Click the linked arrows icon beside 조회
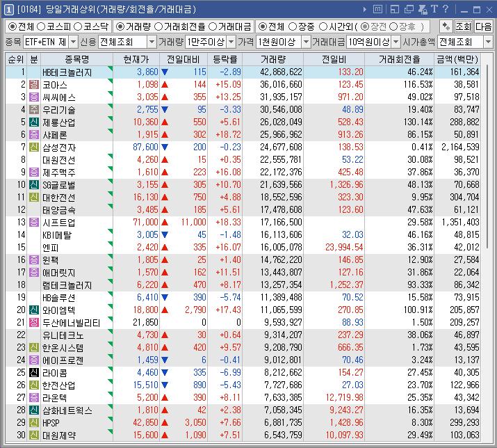 [x=446, y=26]
